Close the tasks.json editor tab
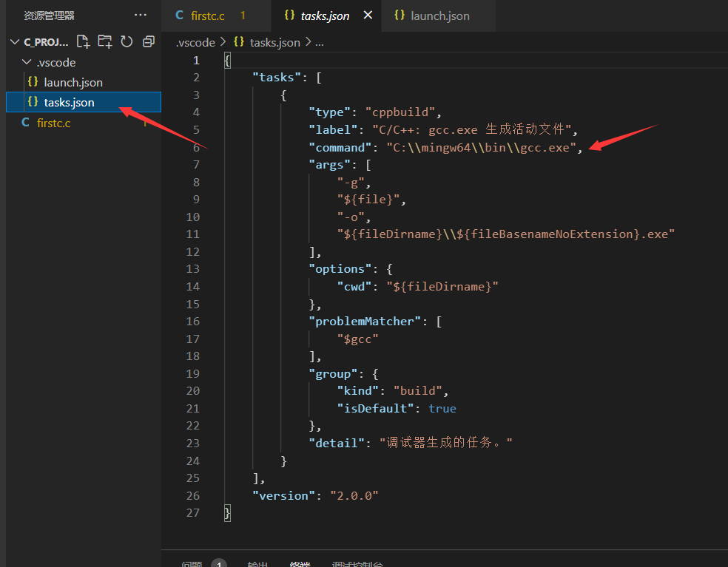The width and height of the screenshot is (728, 567). click(x=368, y=16)
